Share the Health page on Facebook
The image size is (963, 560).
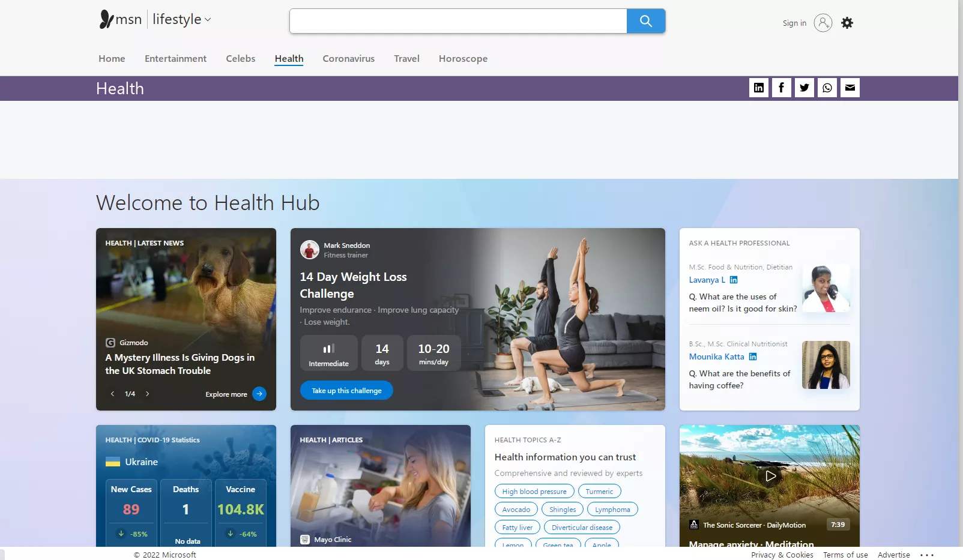click(781, 88)
